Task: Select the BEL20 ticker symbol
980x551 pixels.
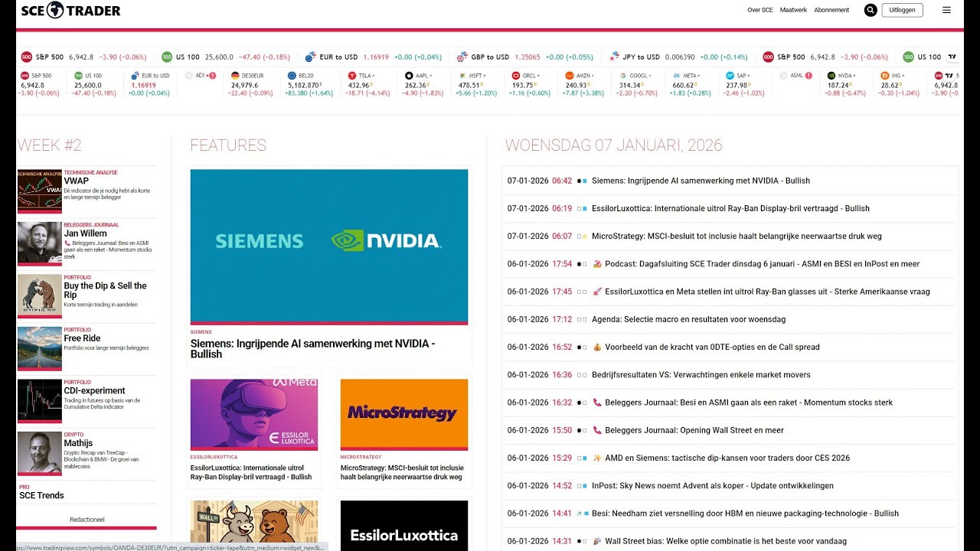Action: click(x=309, y=84)
